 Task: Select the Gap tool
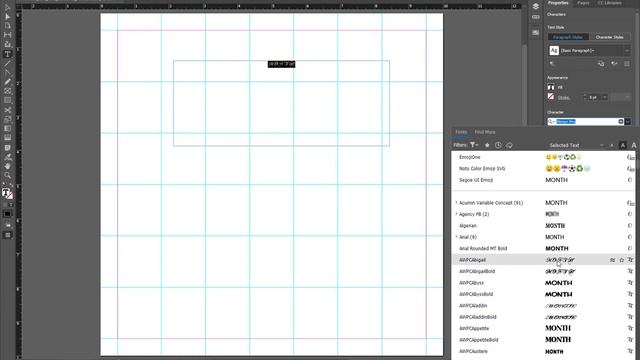point(7,35)
